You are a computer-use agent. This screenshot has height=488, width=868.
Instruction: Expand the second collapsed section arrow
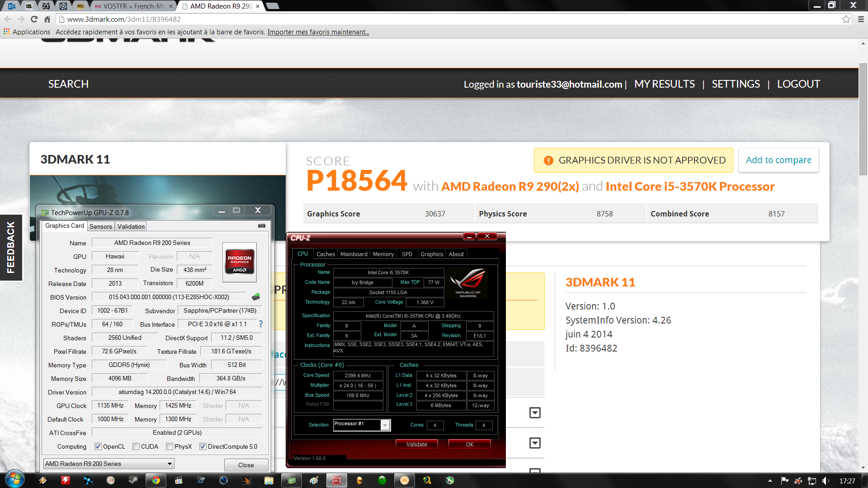(535, 443)
